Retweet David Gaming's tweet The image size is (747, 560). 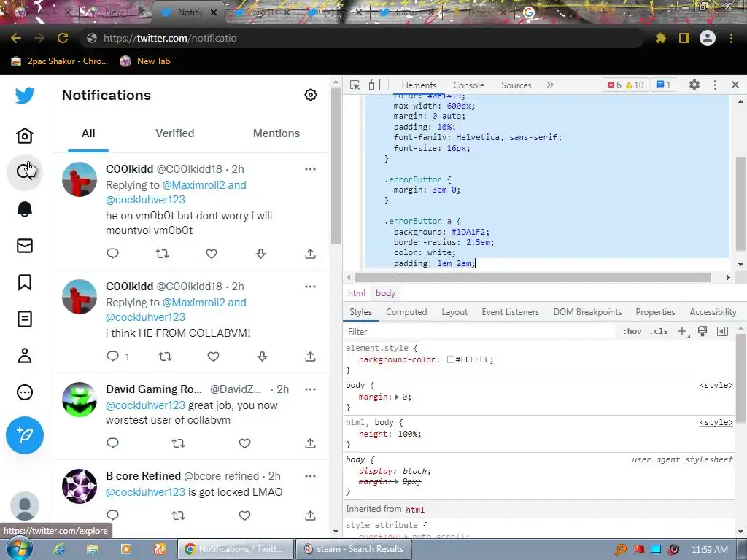coord(178,443)
